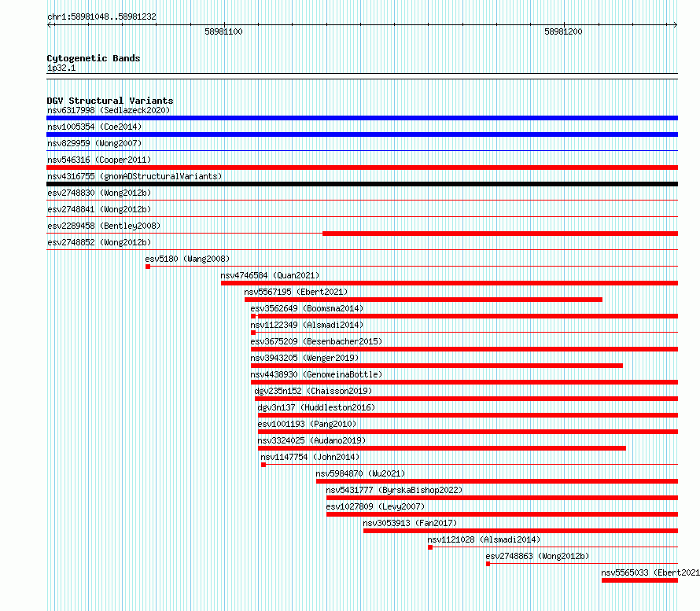The image size is (700, 611).
Task: Open nsv4746584 (Quan2021) label
Action: pyautogui.click(x=270, y=275)
